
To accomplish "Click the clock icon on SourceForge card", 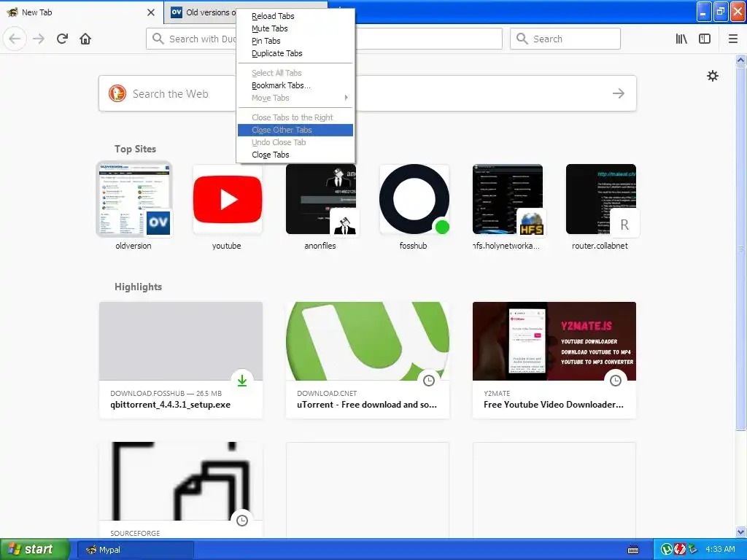I will click(x=242, y=520).
